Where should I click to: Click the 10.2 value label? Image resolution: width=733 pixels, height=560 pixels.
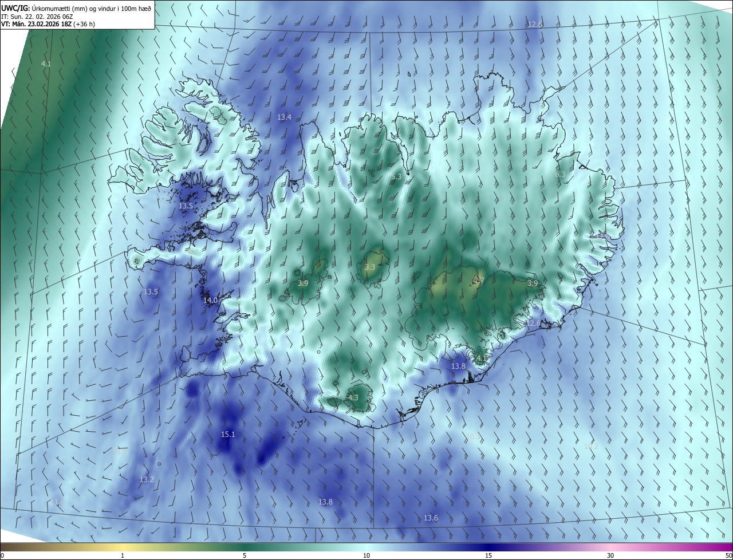click(590, 446)
